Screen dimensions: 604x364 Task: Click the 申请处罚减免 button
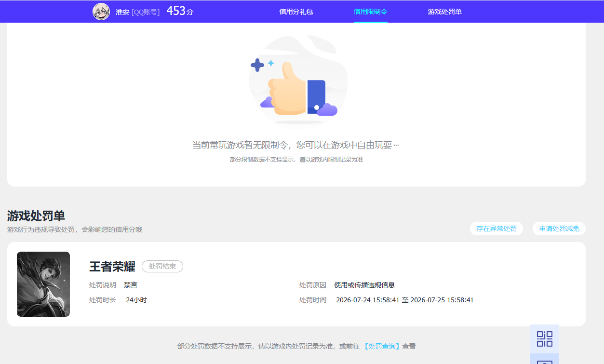click(x=559, y=229)
